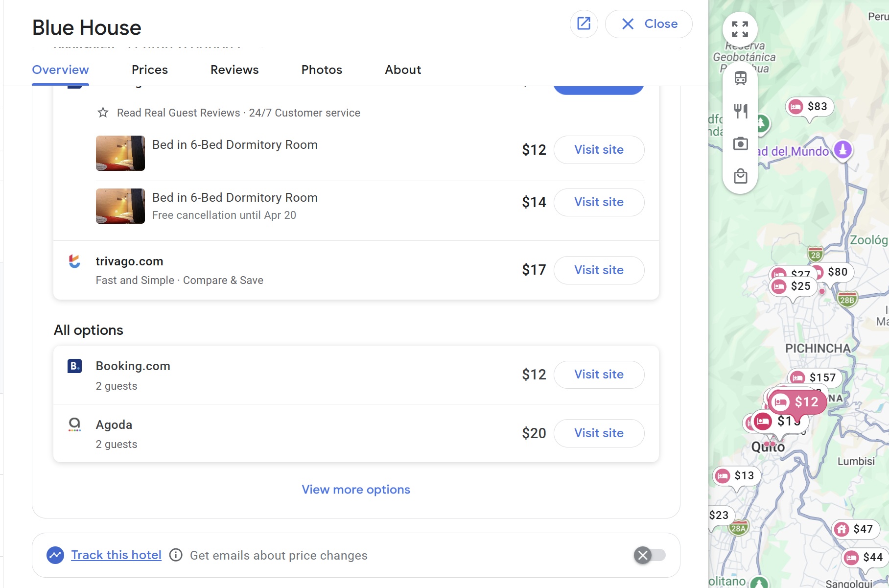Click the $12 dormitory room thumbnail

click(x=120, y=153)
